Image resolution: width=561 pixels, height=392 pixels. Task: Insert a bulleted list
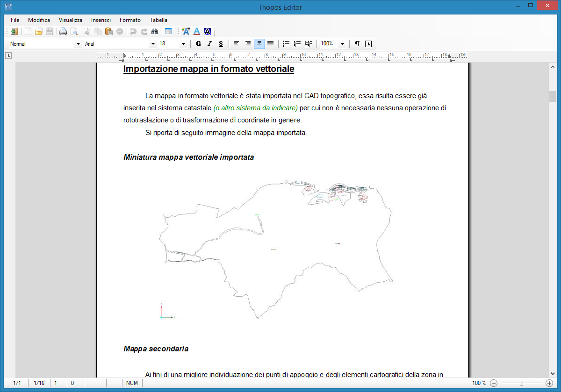click(x=287, y=44)
